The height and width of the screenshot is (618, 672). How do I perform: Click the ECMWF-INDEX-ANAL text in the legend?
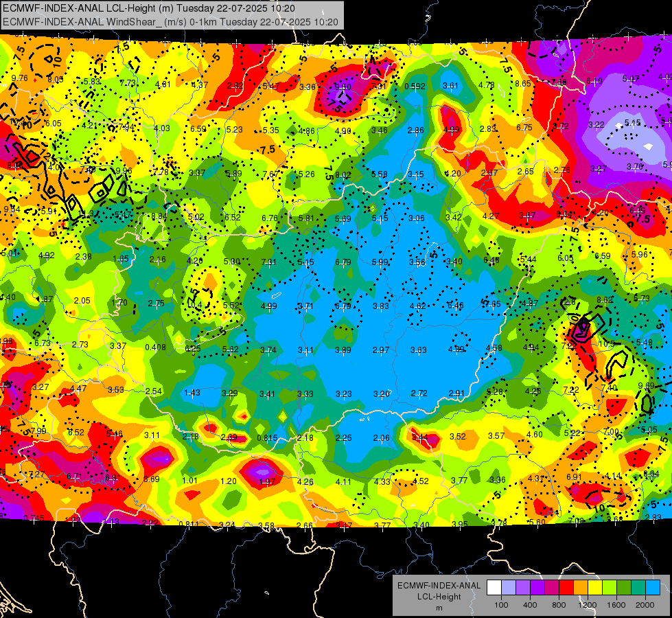click(x=439, y=586)
